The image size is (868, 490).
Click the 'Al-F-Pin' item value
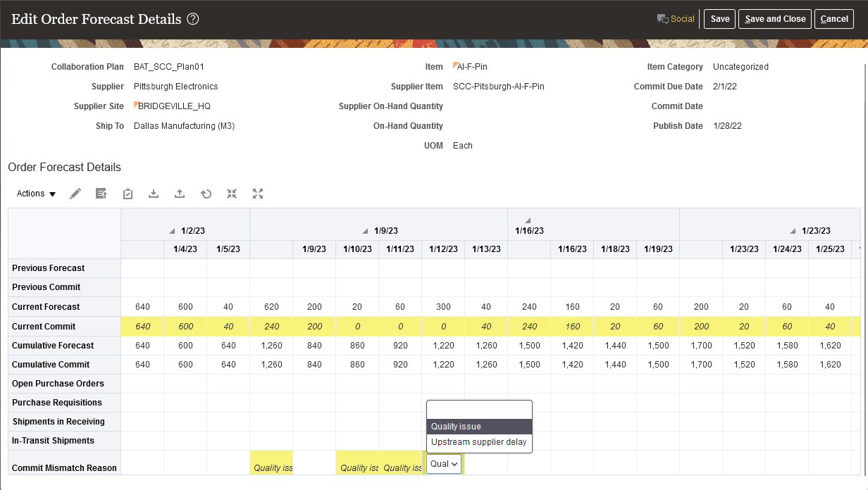472,67
